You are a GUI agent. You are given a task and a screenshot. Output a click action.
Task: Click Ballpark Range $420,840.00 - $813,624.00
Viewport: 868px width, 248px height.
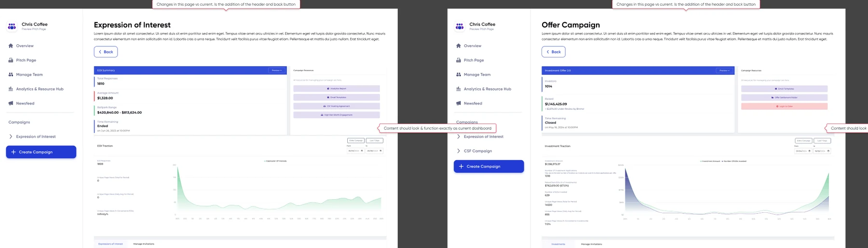[x=120, y=112]
